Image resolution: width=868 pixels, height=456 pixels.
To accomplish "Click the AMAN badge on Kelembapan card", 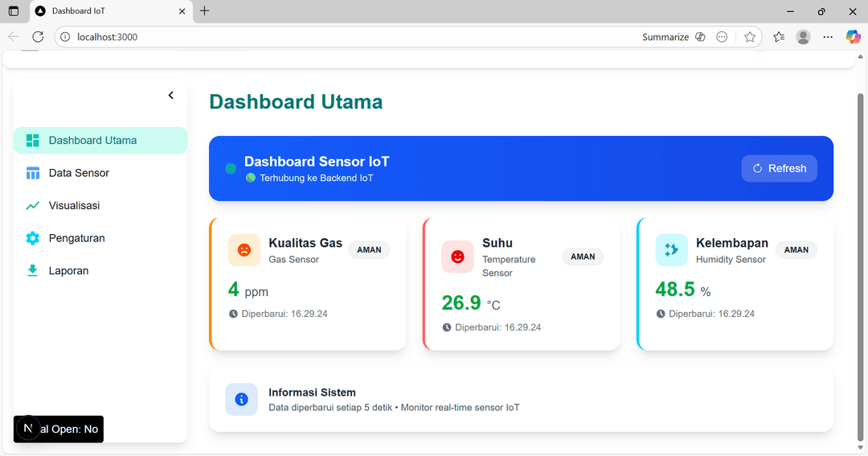I will point(796,250).
